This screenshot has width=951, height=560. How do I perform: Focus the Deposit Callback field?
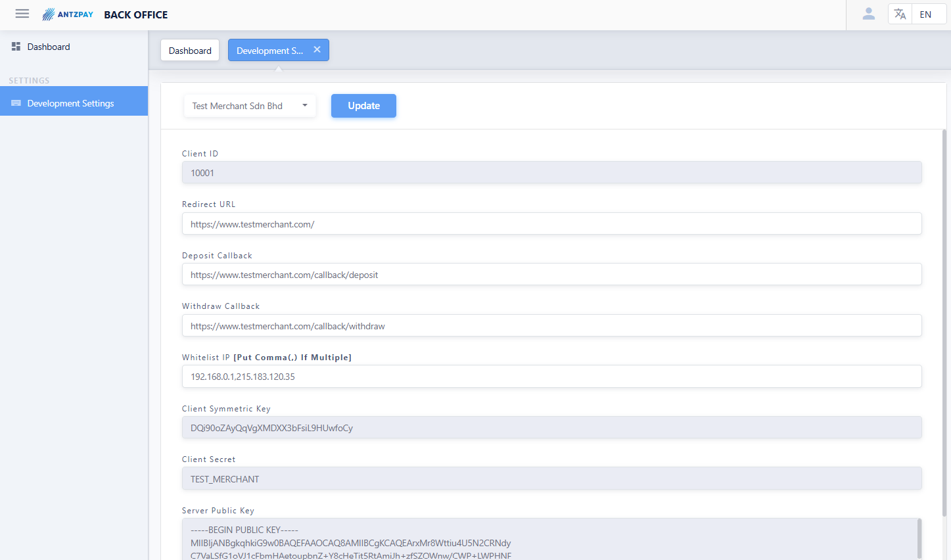tap(551, 275)
